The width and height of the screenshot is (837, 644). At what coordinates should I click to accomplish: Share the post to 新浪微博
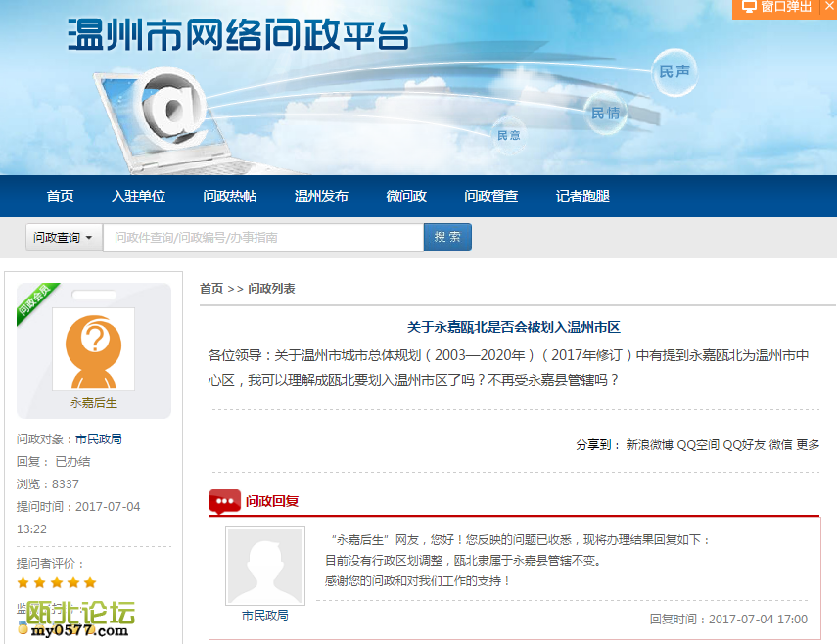[x=649, y=445]
